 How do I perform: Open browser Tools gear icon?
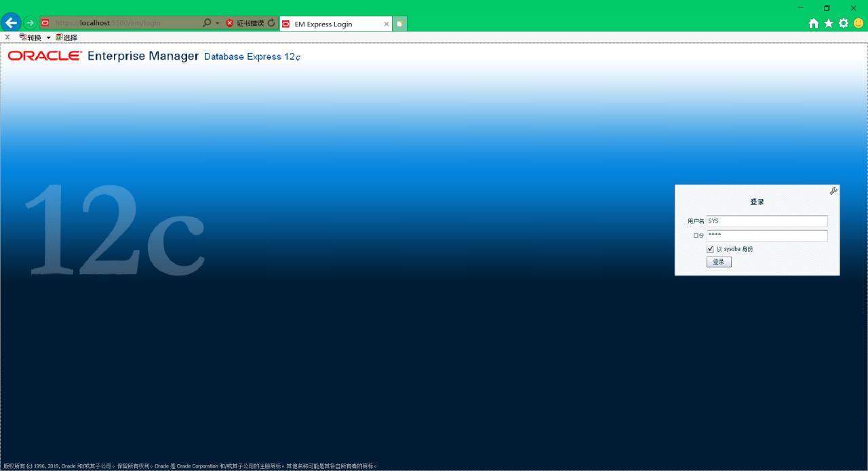click(x=844, y=23)
